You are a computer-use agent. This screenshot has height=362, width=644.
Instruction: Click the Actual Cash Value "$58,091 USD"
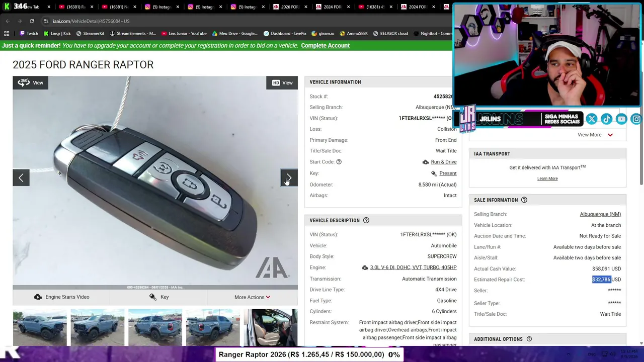606,268
